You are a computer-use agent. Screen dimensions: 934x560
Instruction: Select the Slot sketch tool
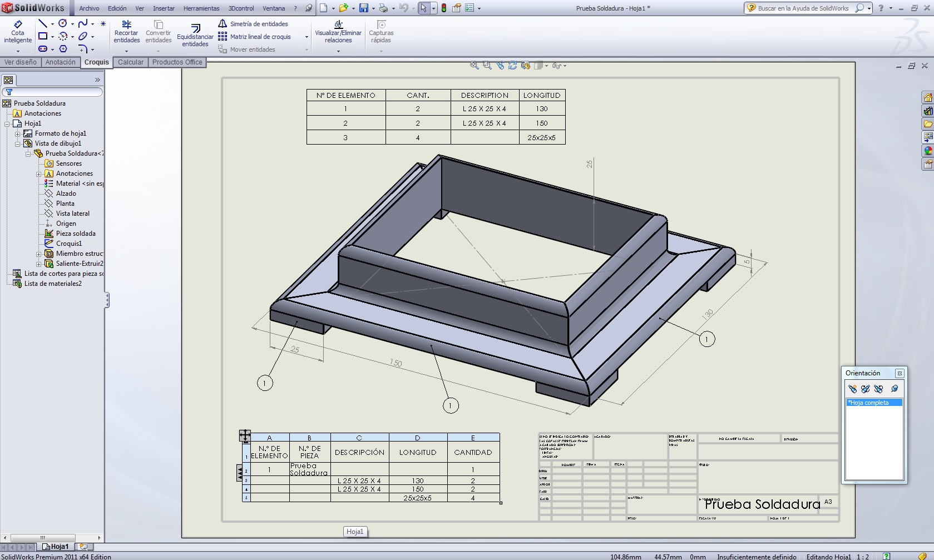42,49
